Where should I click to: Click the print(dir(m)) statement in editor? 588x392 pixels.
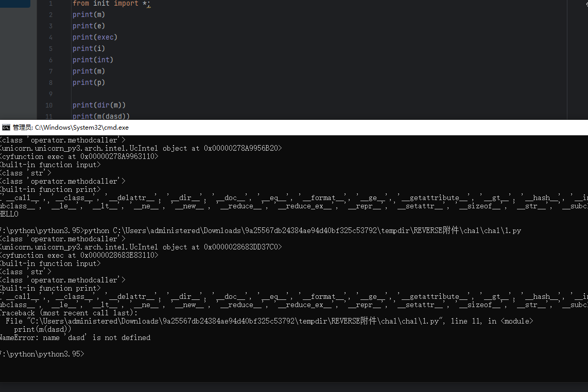click(x=99, y=105)
